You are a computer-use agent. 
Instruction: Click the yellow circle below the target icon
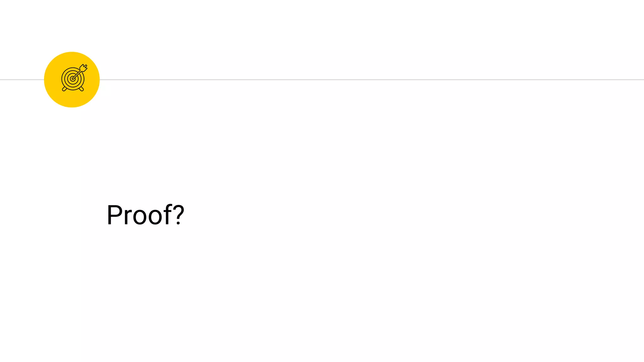point(72,100)
